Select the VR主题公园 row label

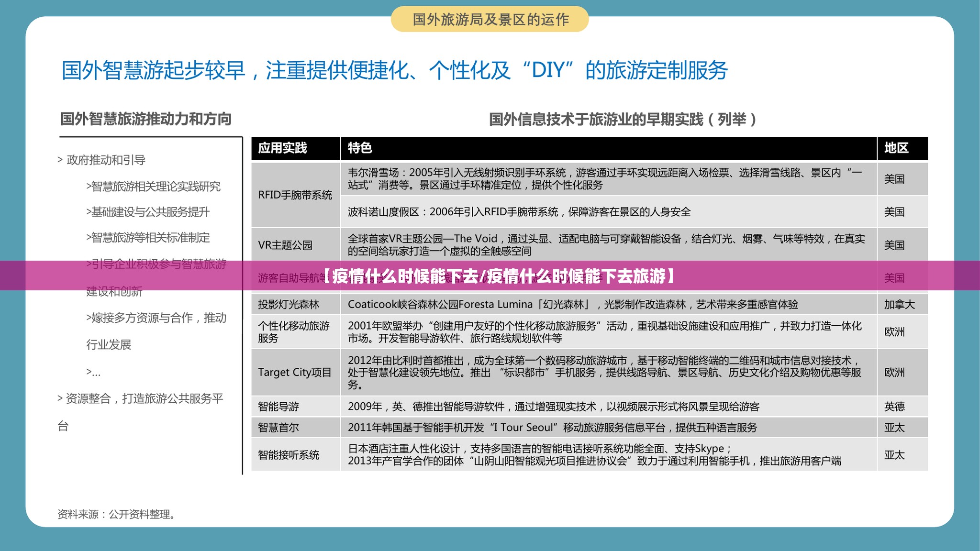pyautogui.click(x=285, y=245)
